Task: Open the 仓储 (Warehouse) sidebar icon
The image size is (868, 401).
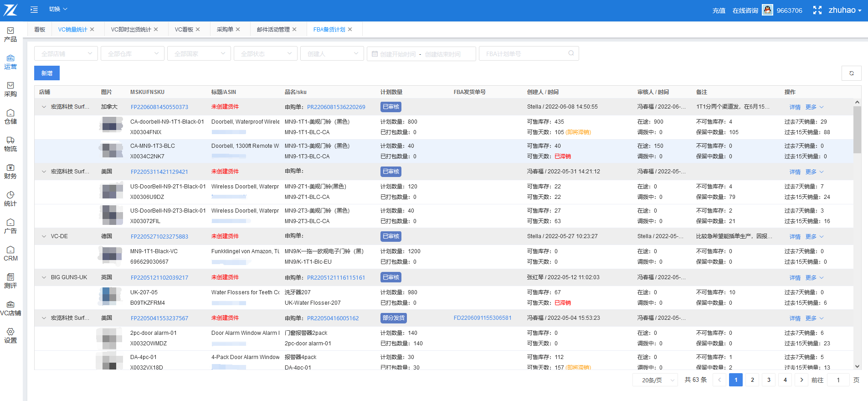Action: (x=10, y=116)
